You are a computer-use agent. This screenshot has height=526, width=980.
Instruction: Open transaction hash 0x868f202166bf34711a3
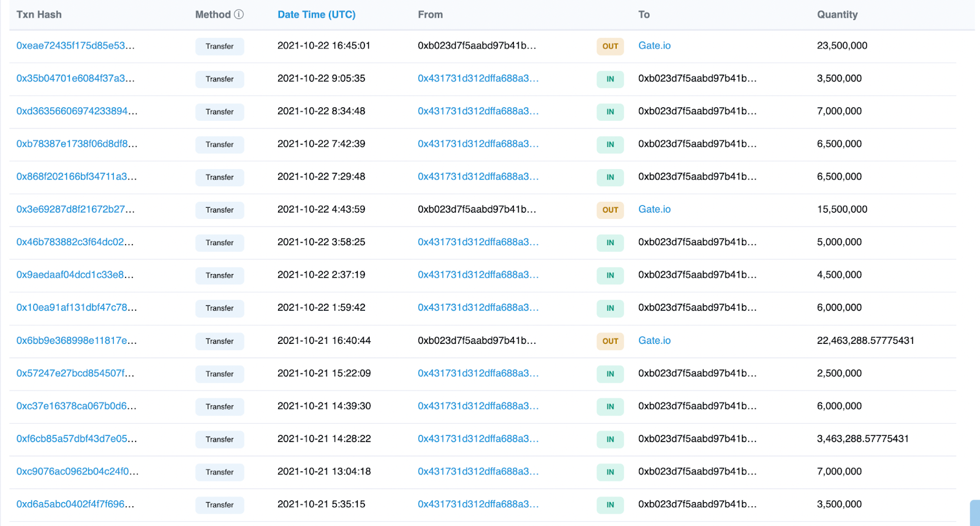coord(77,177)
